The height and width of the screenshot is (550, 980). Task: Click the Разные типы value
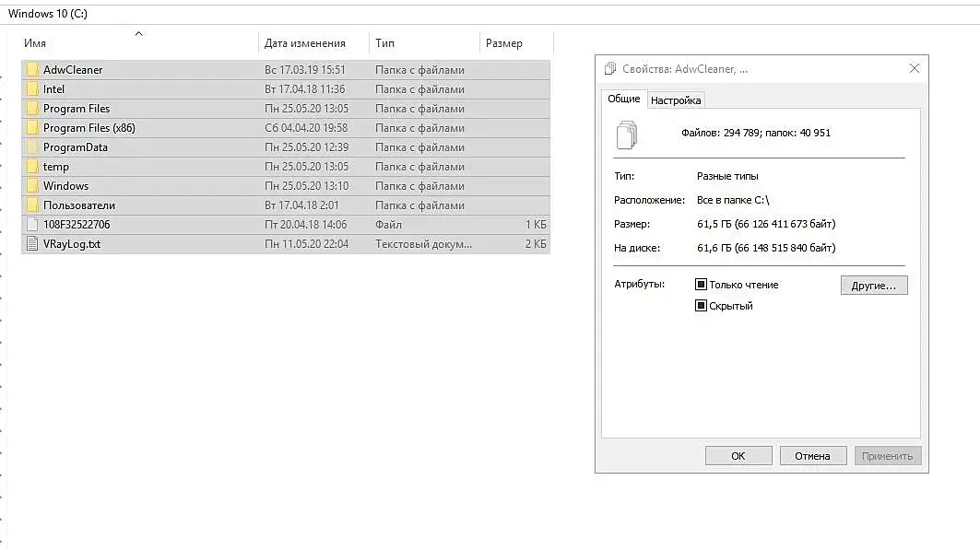click(727, 176)
